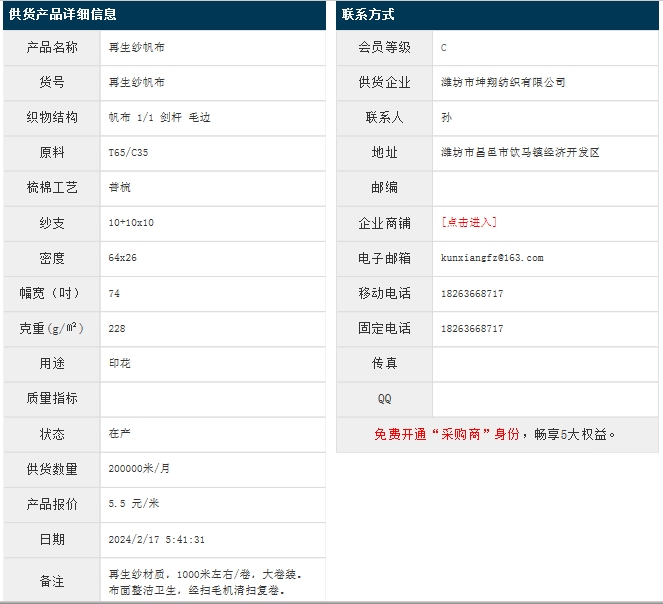Viewport: 663px width, 604px height.
Task: Open the 点击进入 enterprise shop link
Action: (468, 223)
